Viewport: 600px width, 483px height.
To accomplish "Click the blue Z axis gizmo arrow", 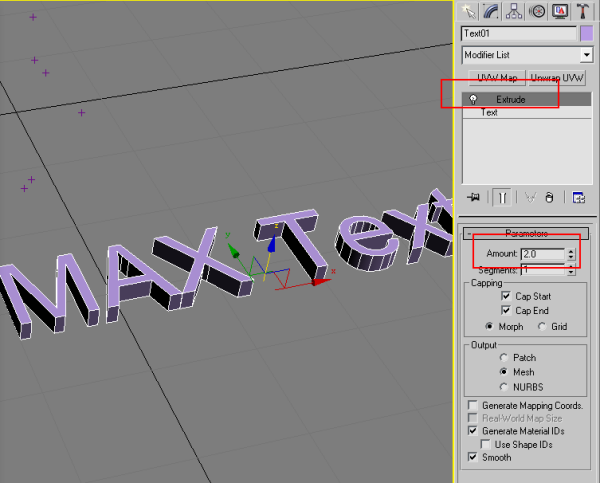I will click(x=271, y=244).
